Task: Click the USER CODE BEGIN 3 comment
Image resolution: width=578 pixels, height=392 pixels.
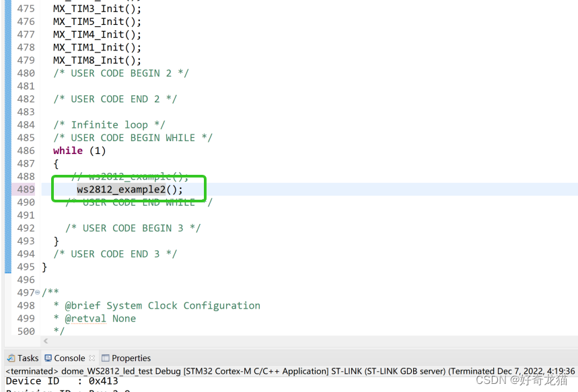Action: click(x=133, y=228)
